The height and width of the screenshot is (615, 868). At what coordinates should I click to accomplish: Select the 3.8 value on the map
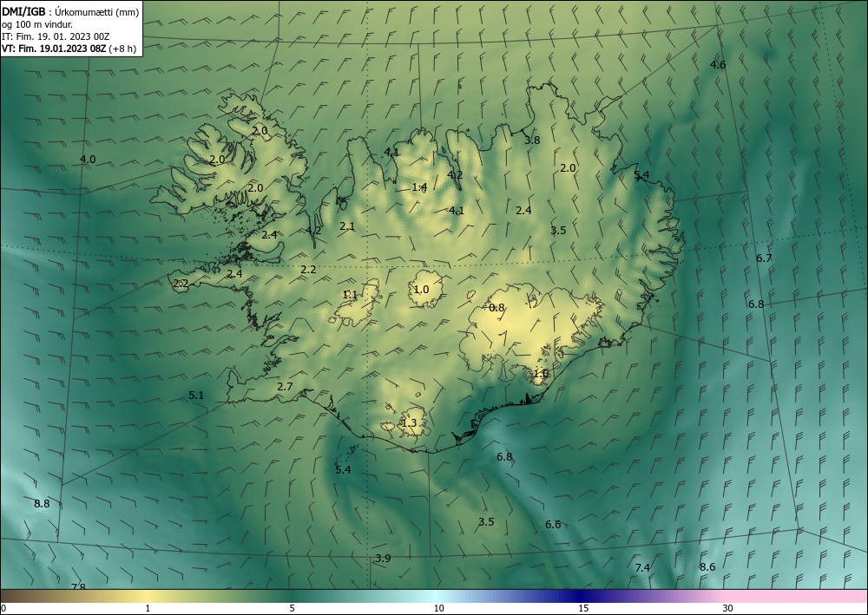[x=531, y=140]
